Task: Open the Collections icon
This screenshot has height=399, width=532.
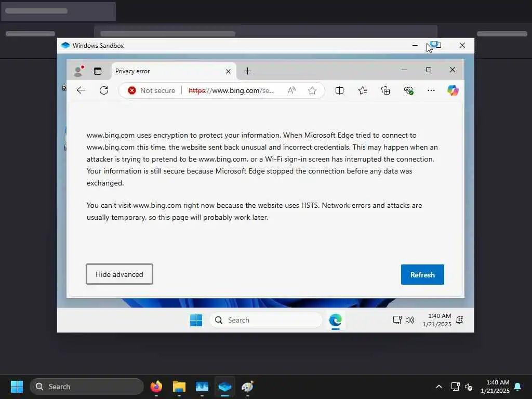Action: 385,90
